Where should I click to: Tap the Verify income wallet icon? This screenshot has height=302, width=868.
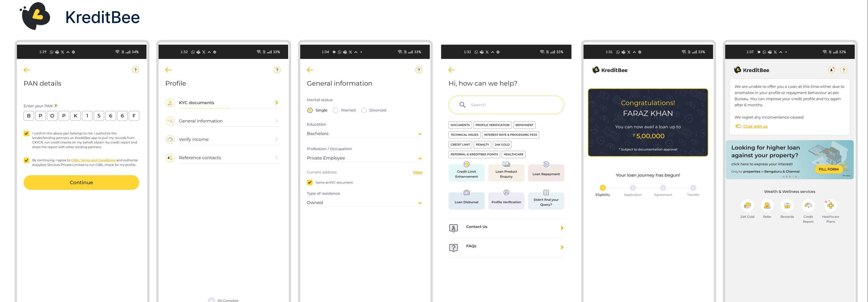(170, 139)
